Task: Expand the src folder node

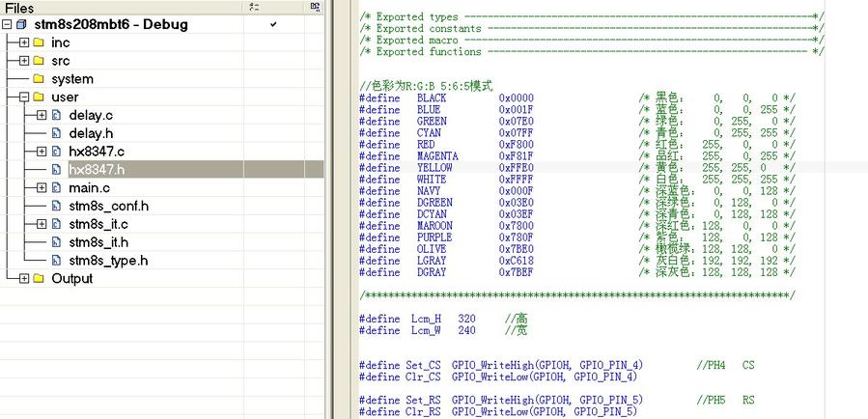Action: 24,61
